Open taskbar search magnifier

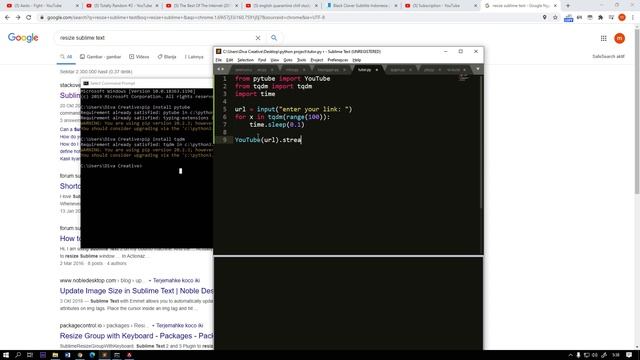click(18, 355)
